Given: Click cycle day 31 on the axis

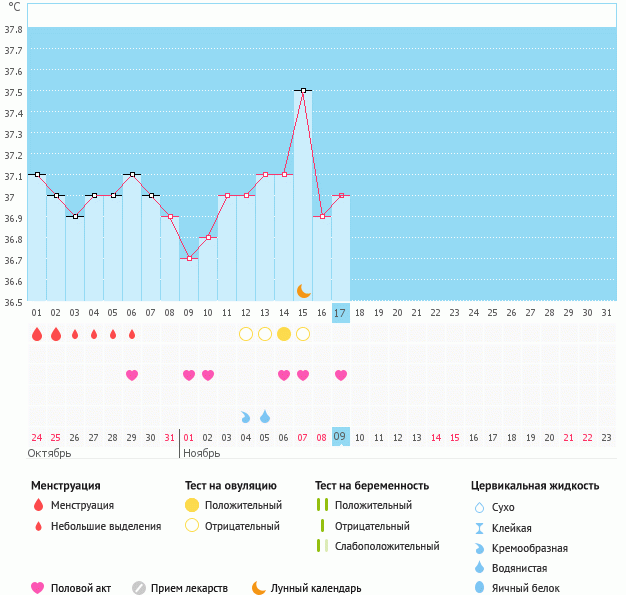Looking at the screenshot, I should point(607,313).
